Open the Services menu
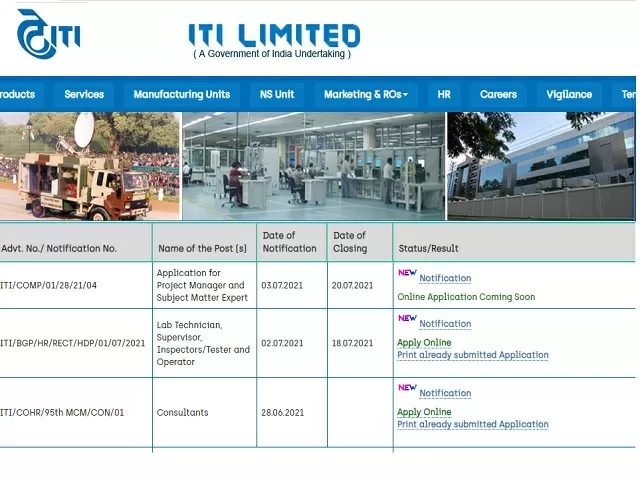The height and width of the screenshot is (480, 640). [84, 95]
